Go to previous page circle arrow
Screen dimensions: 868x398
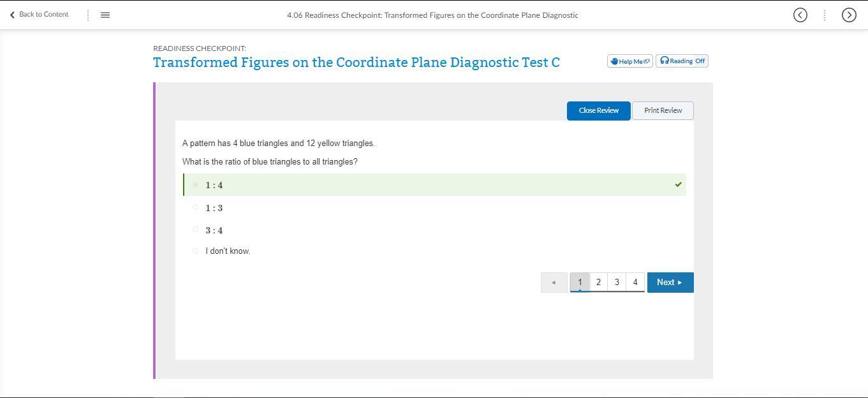800,15
